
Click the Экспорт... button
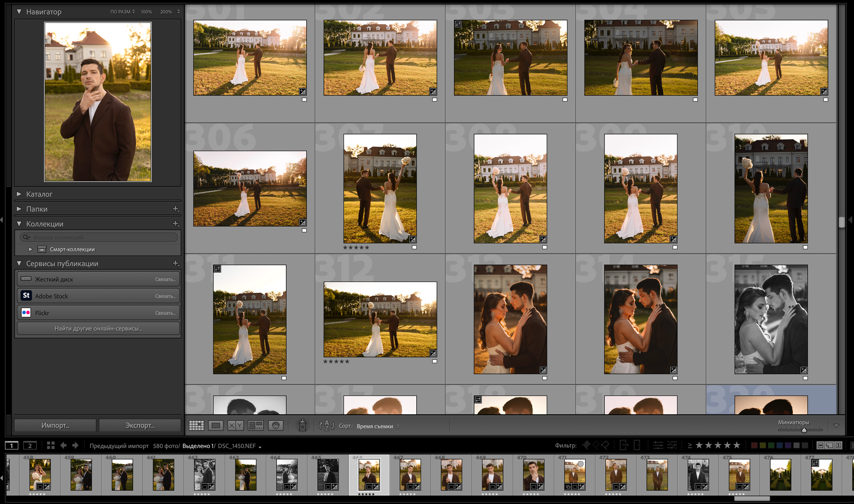[140, 425]
